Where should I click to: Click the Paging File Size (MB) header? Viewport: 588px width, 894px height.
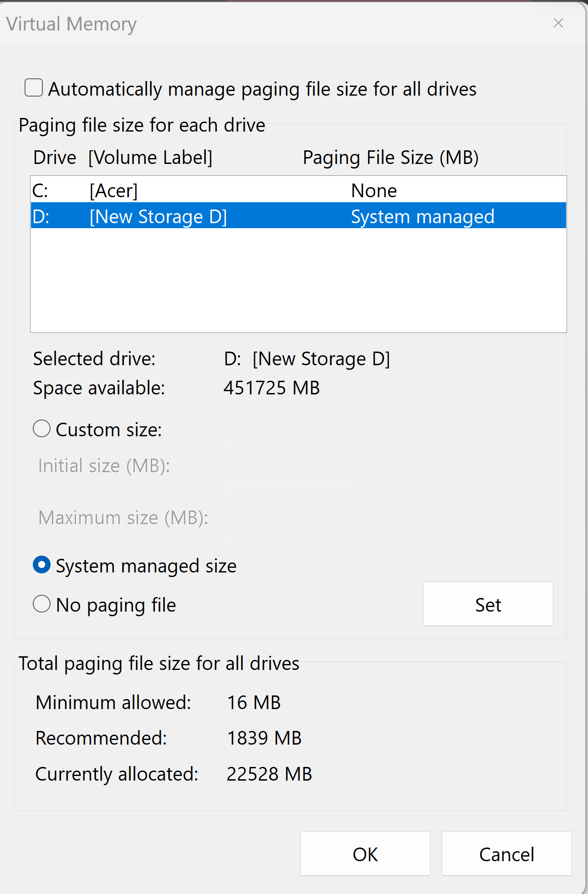[390, 158]
